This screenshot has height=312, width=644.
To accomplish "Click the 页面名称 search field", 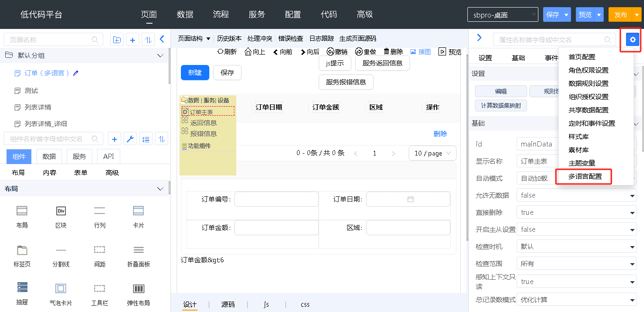I will [50, 40].
